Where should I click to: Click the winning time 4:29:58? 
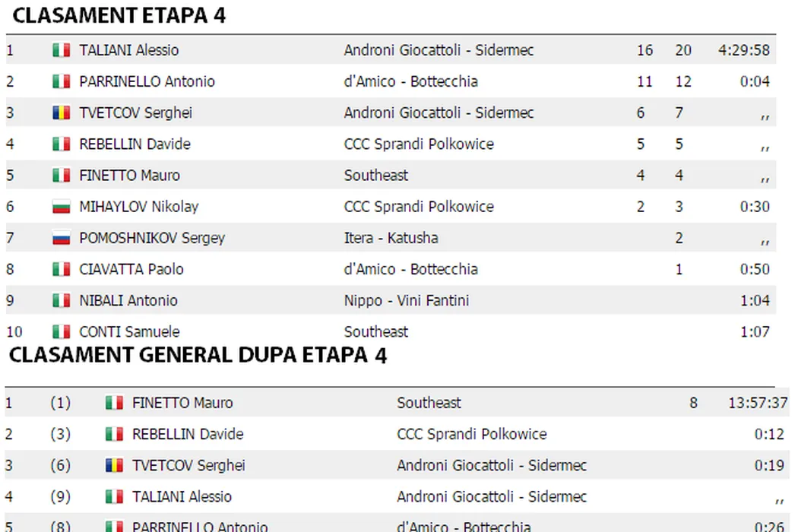click(743, 51)
